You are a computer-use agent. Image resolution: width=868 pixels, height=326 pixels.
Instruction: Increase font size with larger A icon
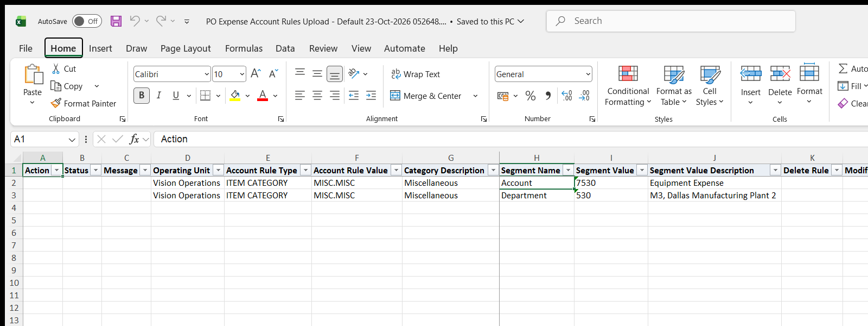pyautogui.click(x=256, y=74)
